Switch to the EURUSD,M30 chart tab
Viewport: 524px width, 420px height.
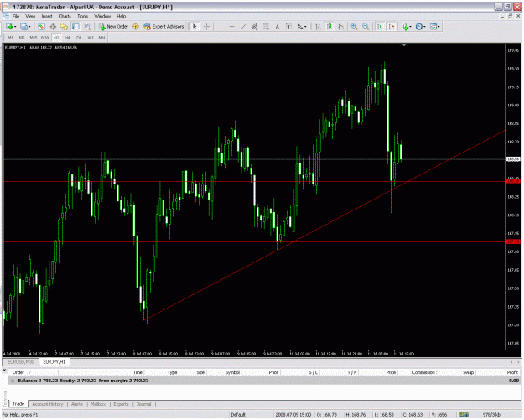click(21, 362)
